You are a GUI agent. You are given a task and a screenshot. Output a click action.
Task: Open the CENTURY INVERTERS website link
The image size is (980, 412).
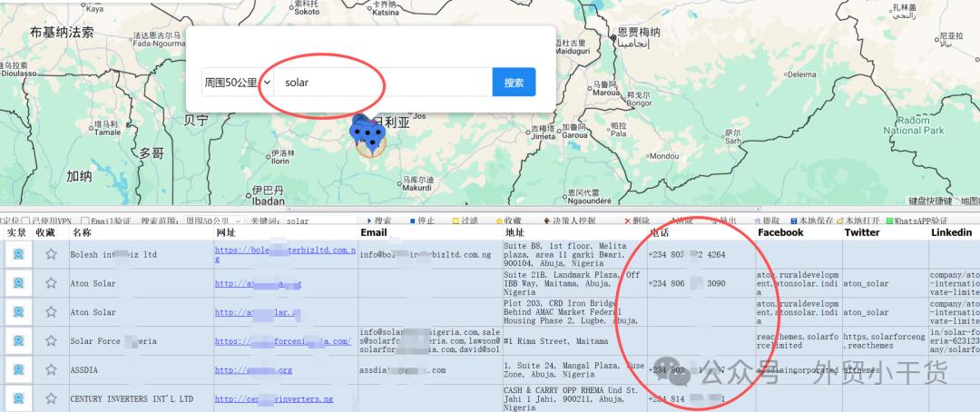point(273,398)
